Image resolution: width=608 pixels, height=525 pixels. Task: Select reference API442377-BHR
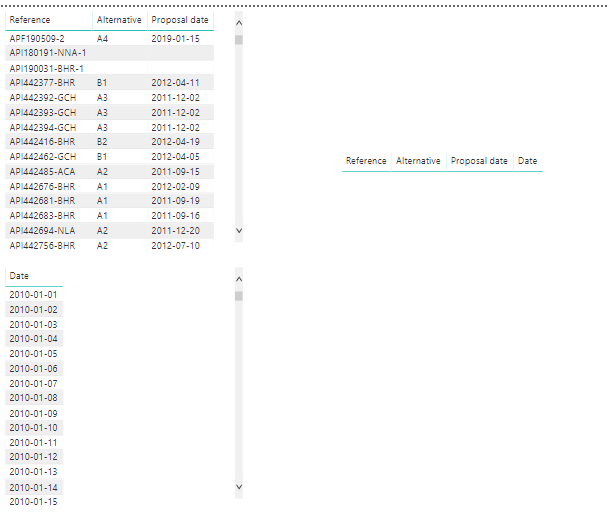tap(42, 83)
